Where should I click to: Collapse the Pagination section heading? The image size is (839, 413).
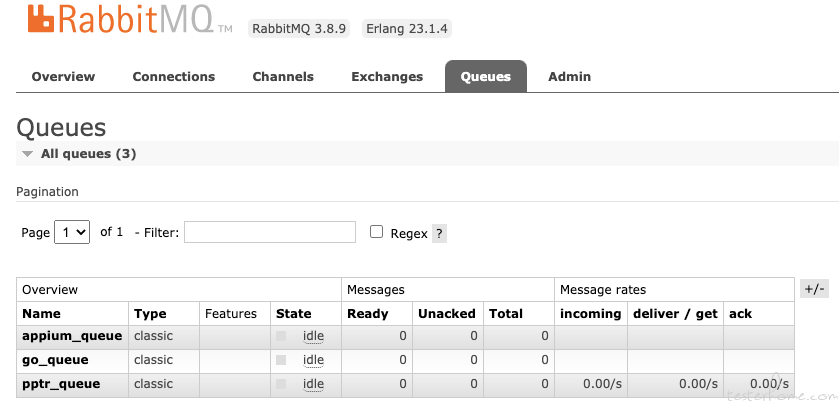[47, 192]
